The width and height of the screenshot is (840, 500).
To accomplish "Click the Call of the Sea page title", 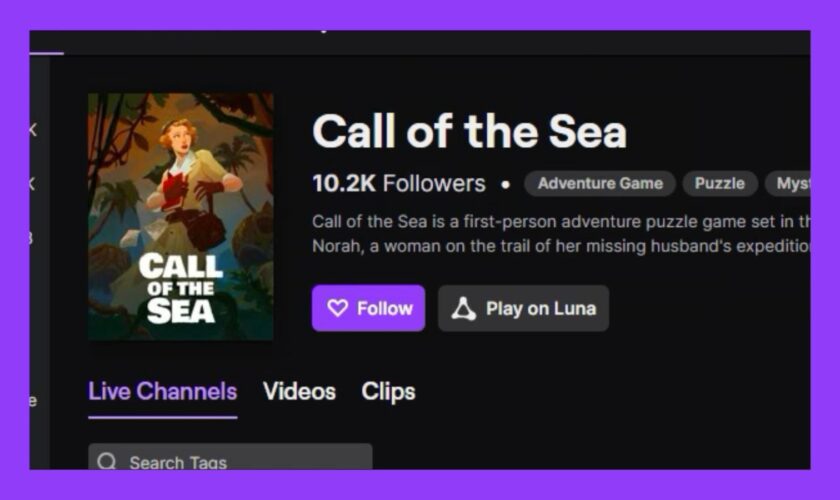I will [469, 132].
